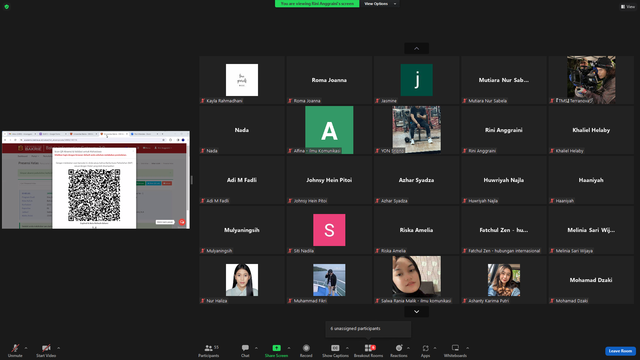This screenshot has width=640, height=360.
Task: Select Kayla Rahmadhani's video tile
Action: (242, 80)
